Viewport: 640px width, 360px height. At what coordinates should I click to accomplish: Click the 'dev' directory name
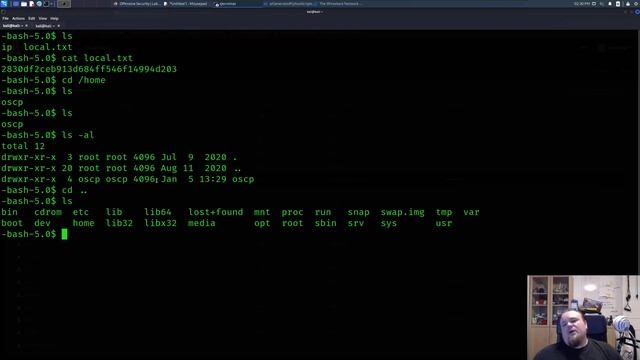(x=42, y=223)
